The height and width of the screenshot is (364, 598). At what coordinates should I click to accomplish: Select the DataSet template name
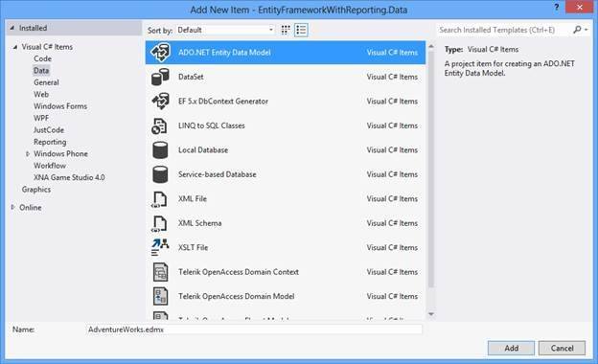click(x=191, y=77)
